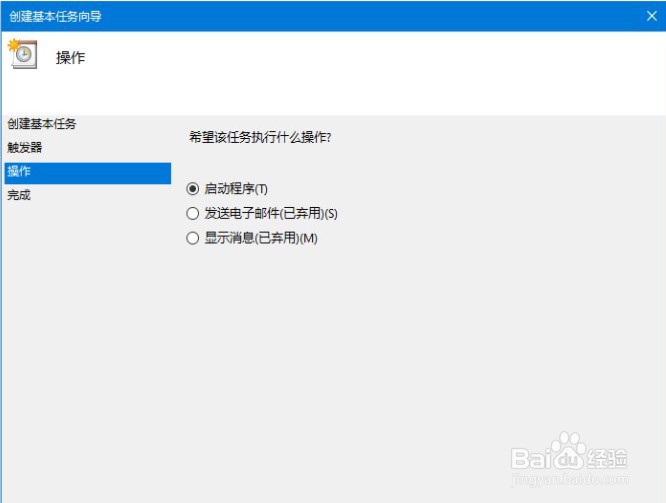Select the highlighted 操作 step
The image size is (666, 503).
[87, 173]
